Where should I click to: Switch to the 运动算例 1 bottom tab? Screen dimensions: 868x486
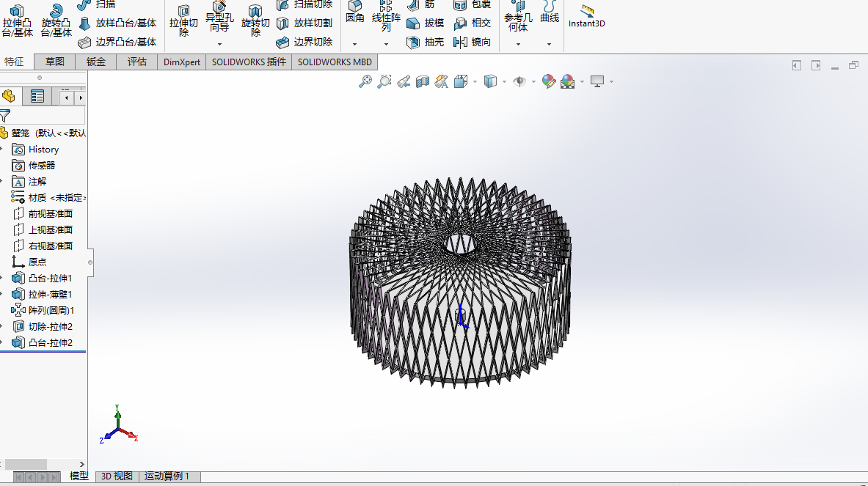pyautogui.click(x=167, y=476)
